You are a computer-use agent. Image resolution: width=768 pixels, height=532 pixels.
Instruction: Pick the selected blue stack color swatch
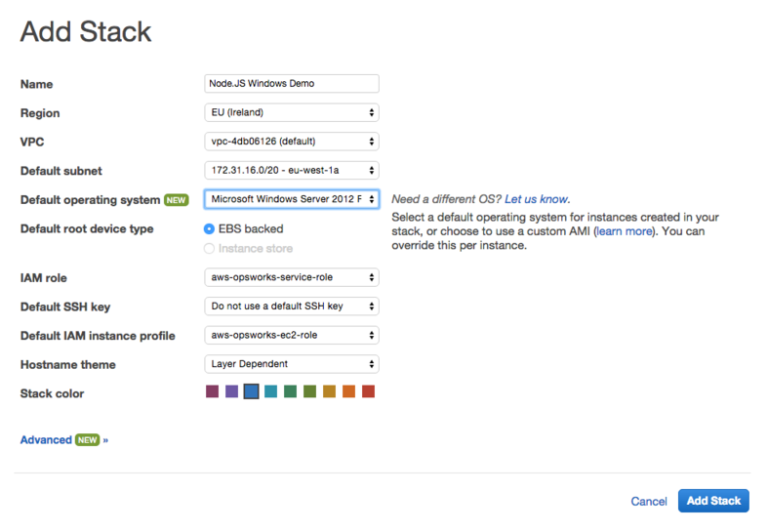click(x=251, y=391)
